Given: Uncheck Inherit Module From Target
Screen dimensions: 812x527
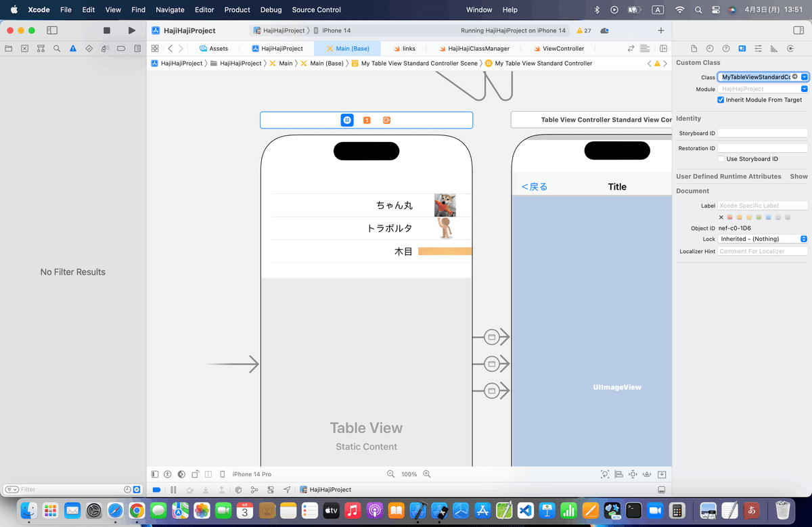Looking at the screenshot, I should [721, 100].
